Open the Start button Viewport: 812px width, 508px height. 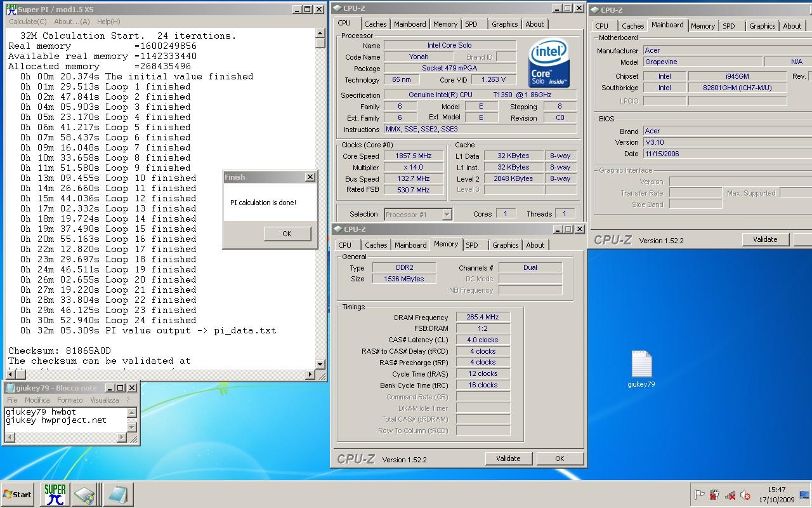tap(18, 495)
